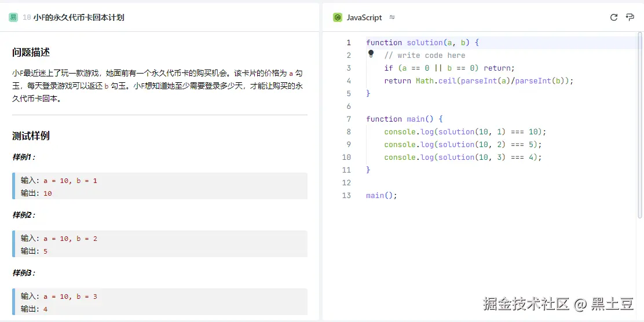Image resolution: width=644 pixels, height=322 pixels.
Task: Open the language switch arrows next to JavaScript
Action: pos(392,17)
